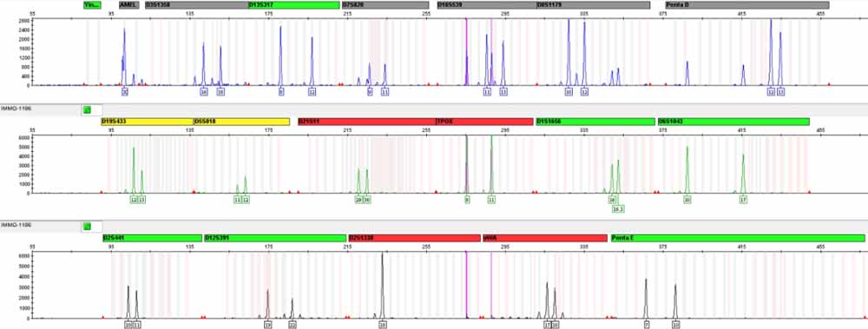Click the X allele label under AMEL
Image resolution: width=868 pixels, height=329 pixels.
tap(124, 91)
